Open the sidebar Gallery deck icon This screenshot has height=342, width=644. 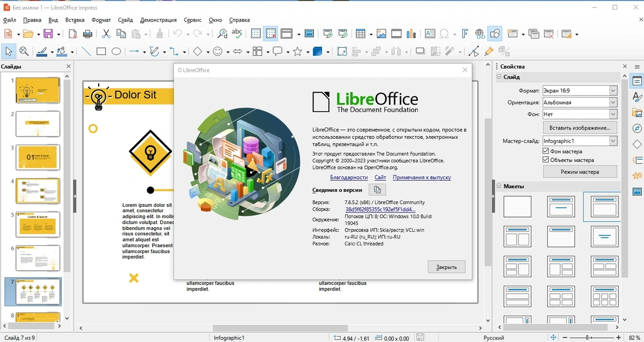click(637, 113)
